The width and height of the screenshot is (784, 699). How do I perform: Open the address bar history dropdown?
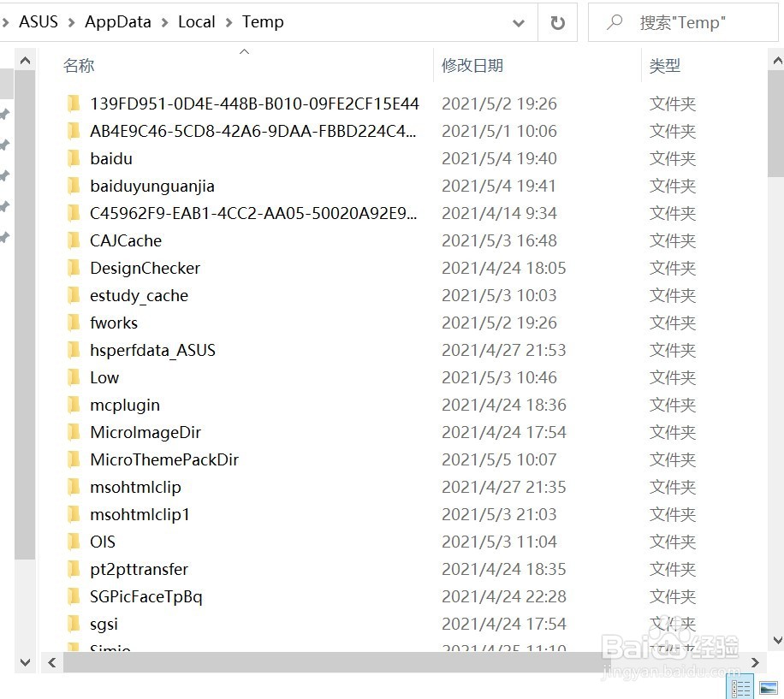(x=519, y=22)
